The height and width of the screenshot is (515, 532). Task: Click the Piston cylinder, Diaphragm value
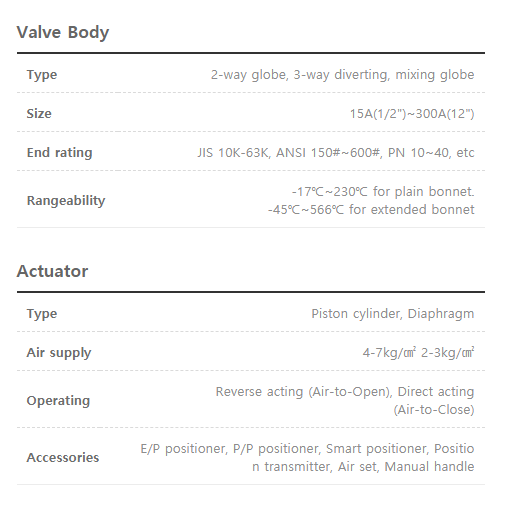[393, 314]
